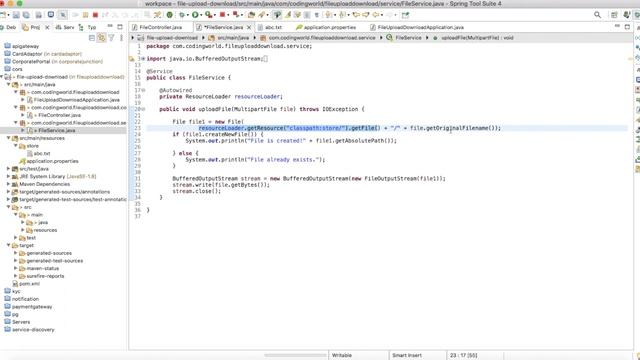This screenshot has height=360, width=640.
Task: Open Project Explorer filter funnel icon
Action: [x=111, y=38]
